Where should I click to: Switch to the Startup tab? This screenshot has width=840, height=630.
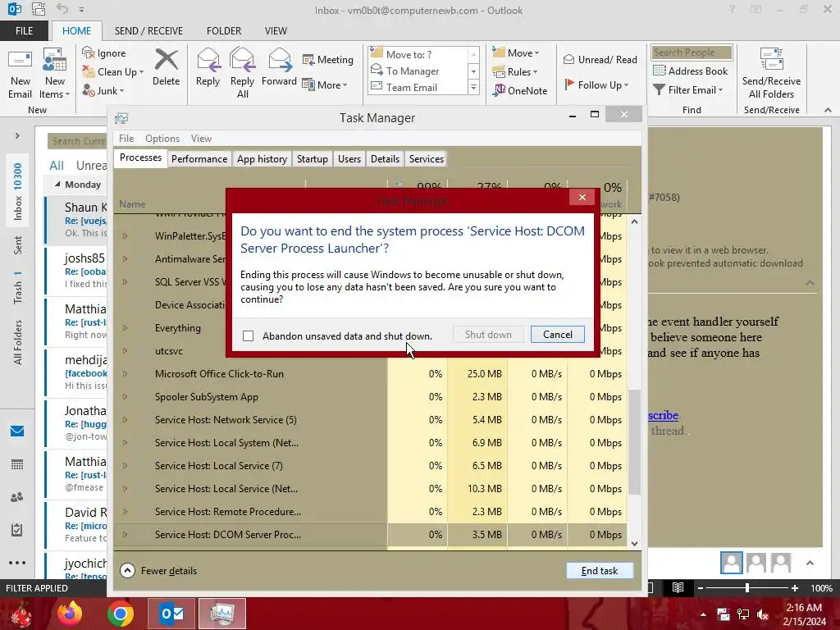click(x=313, y=159)
